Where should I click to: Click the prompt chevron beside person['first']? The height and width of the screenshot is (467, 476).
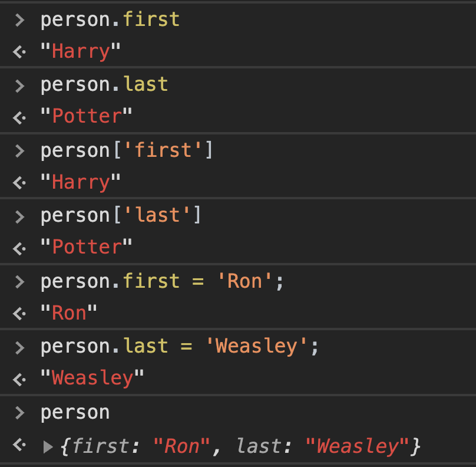[20, 151]
